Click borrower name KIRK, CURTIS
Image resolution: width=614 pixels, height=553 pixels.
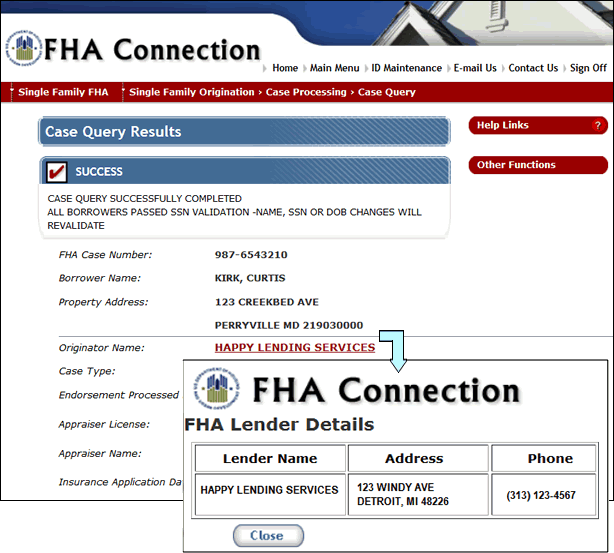tap(250, 278)
